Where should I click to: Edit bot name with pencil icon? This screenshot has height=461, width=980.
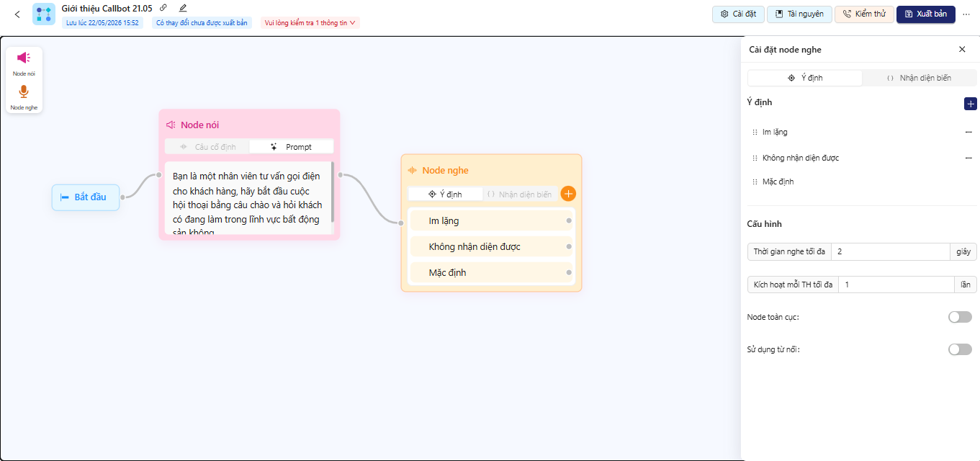click(x=183, y=8)
